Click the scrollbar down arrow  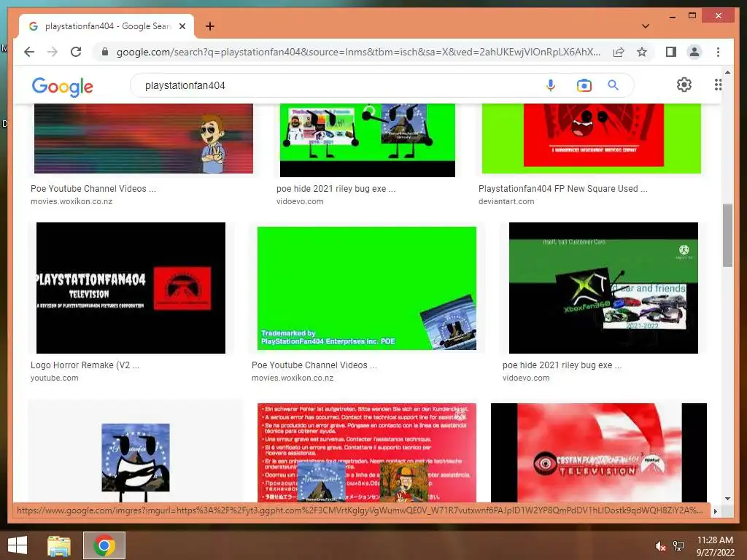click(727, 499)
